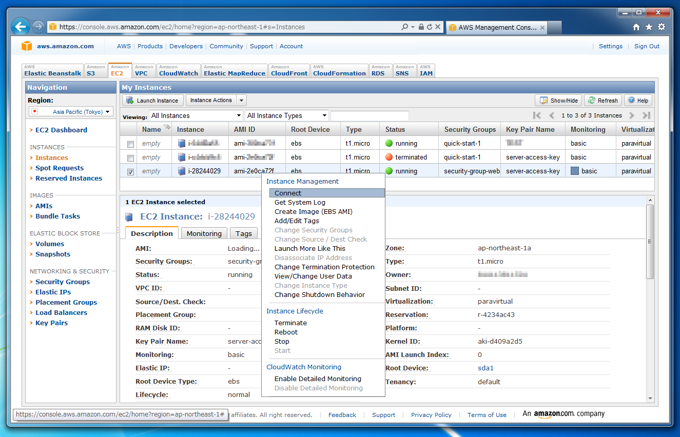Viewport: 680px width, 437px height.
Task: Select Change Termination Protection
Action: pos(324,267)
